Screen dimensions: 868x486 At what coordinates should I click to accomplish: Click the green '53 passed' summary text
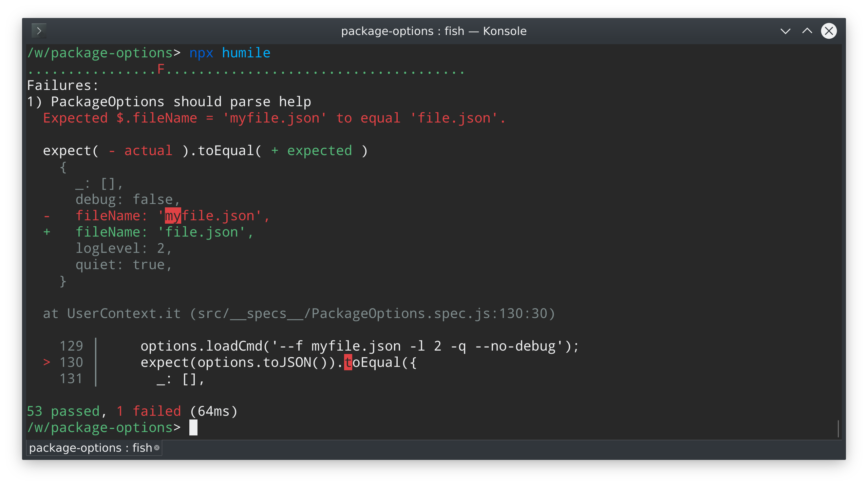[x=63, y=411]
